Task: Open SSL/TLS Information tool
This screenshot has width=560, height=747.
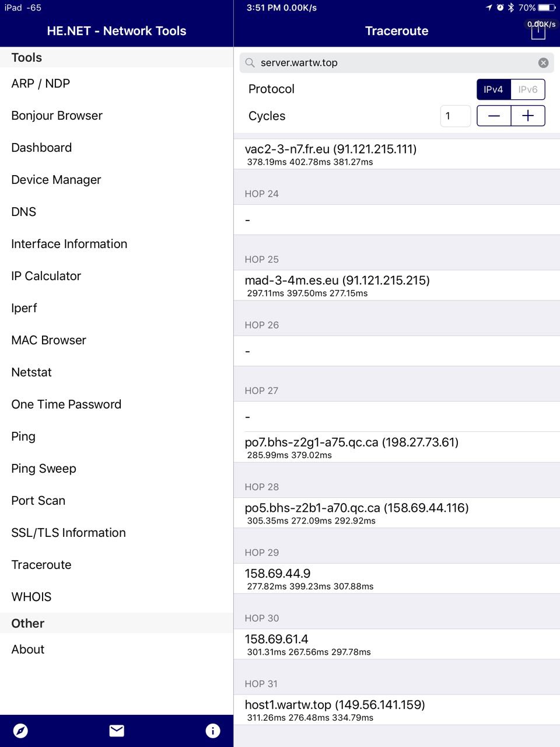Action: pyautogui.click(x=68, y=533)
